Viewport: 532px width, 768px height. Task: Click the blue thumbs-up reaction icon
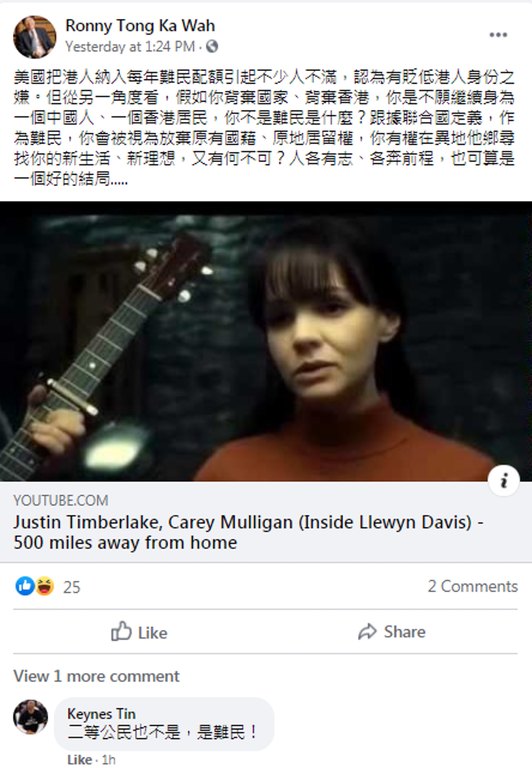click(25, 586)
